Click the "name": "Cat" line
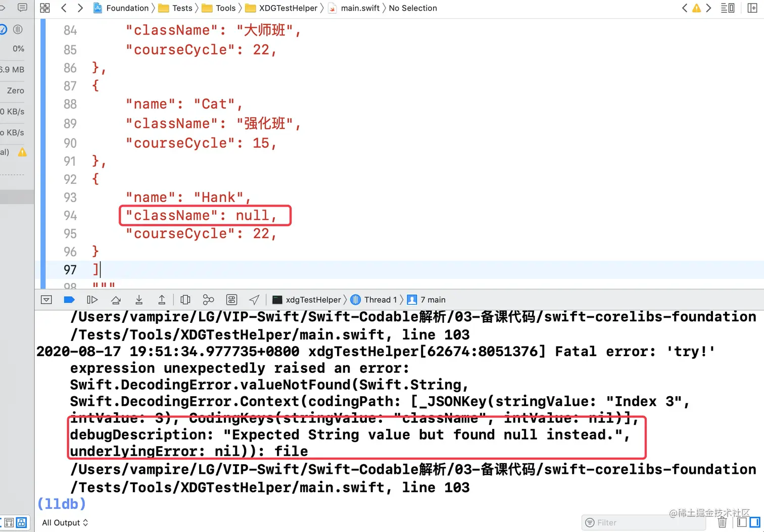The width and height of the screenshot is (764, 532). click(x=184, y=105)
